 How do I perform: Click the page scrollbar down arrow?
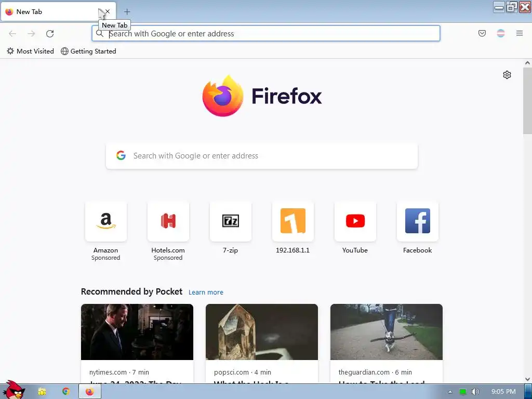pyautogui.click(x=527, y=379)
